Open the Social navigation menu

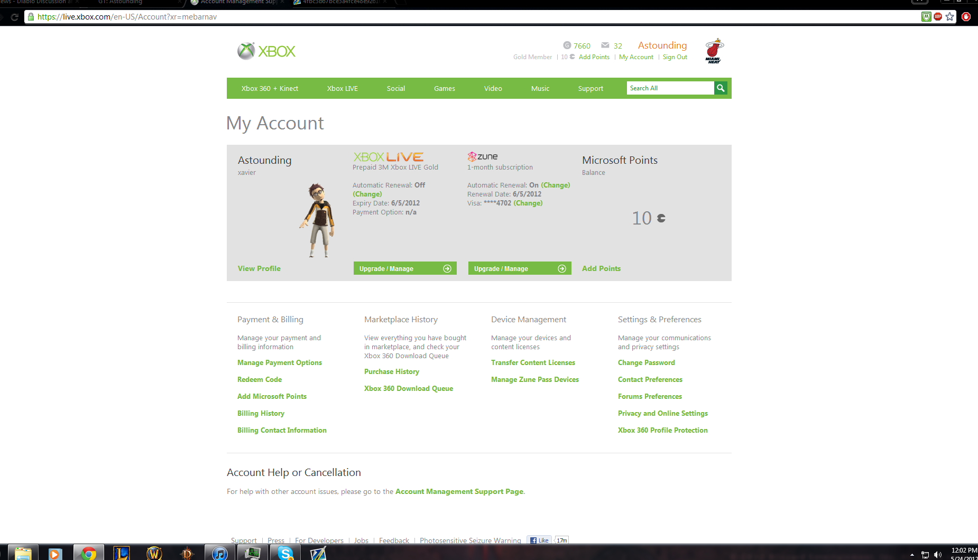pos(396,88)
